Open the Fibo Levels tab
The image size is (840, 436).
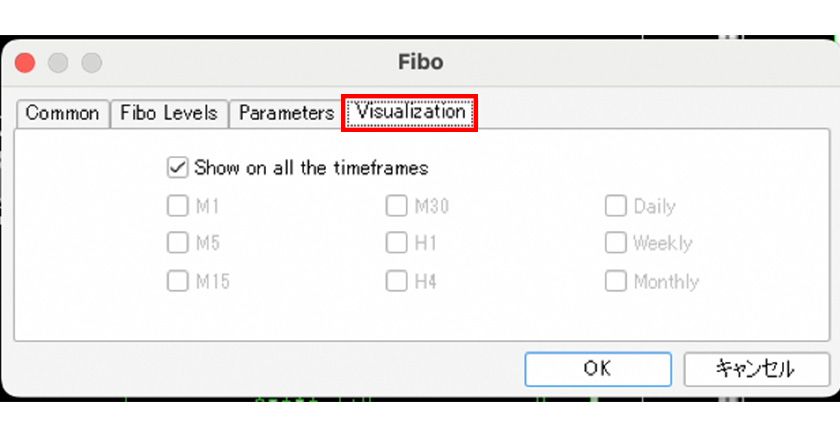tap(168, 113)
